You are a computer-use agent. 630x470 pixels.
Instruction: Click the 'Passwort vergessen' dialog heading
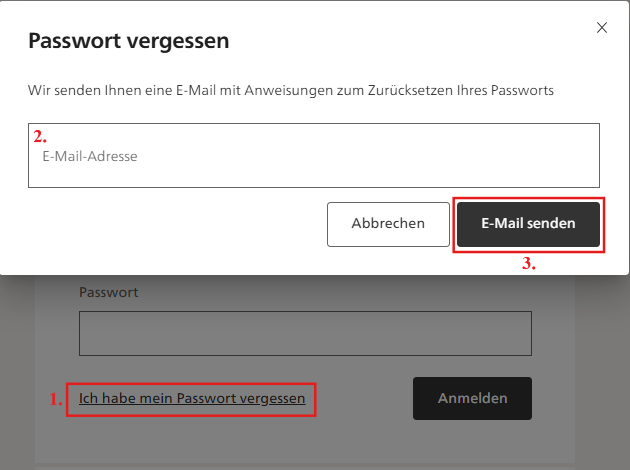129,41
